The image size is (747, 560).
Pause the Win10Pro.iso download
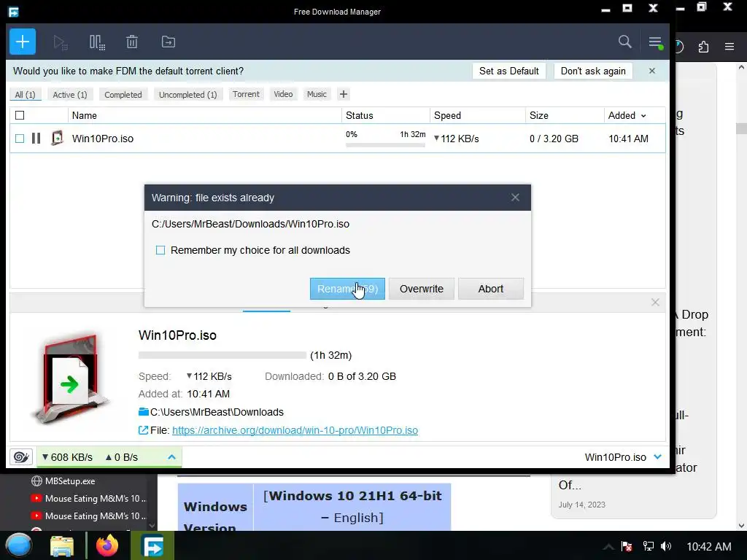(36, 139)
